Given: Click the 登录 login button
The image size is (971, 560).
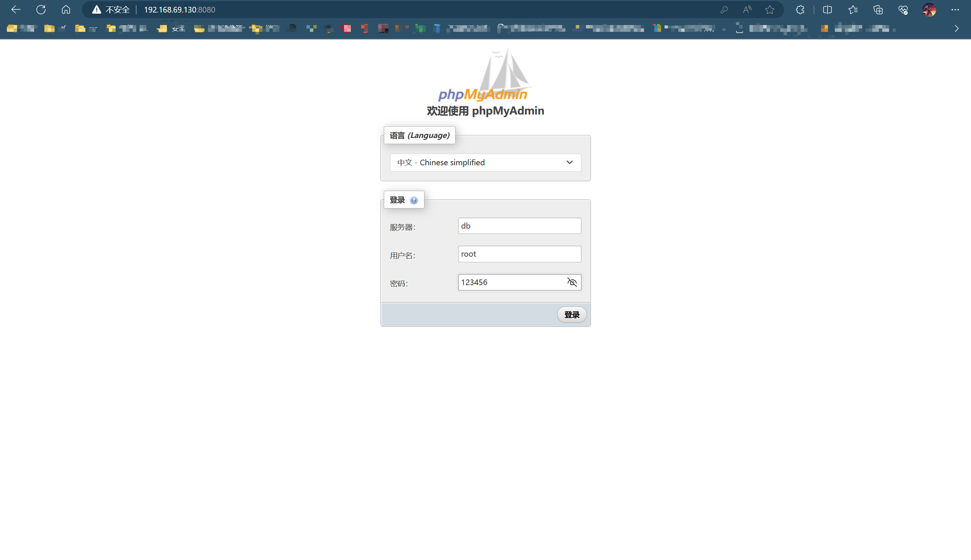Looking at the screenshot, I should (571, 315).
